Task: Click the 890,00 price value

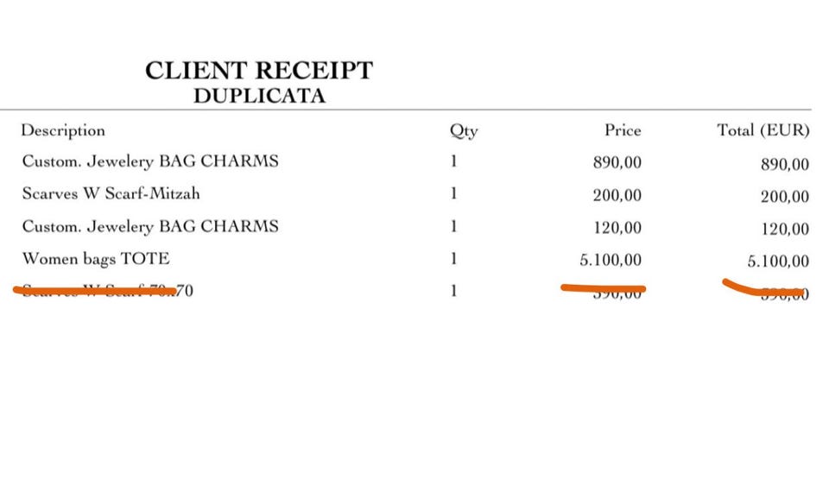Action: (617, 163)
